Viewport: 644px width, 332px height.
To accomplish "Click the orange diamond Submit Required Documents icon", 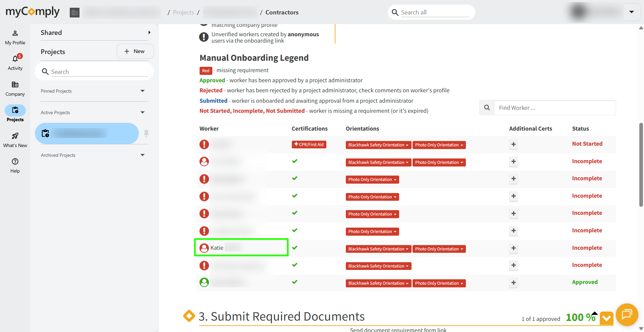I will coord(189,316).
